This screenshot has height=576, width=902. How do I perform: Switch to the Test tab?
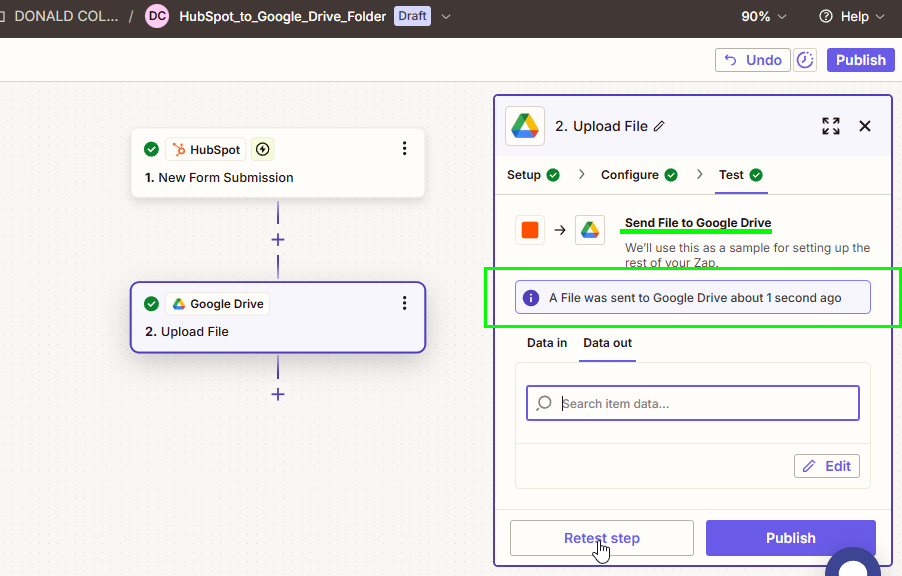tap(740, 175)
